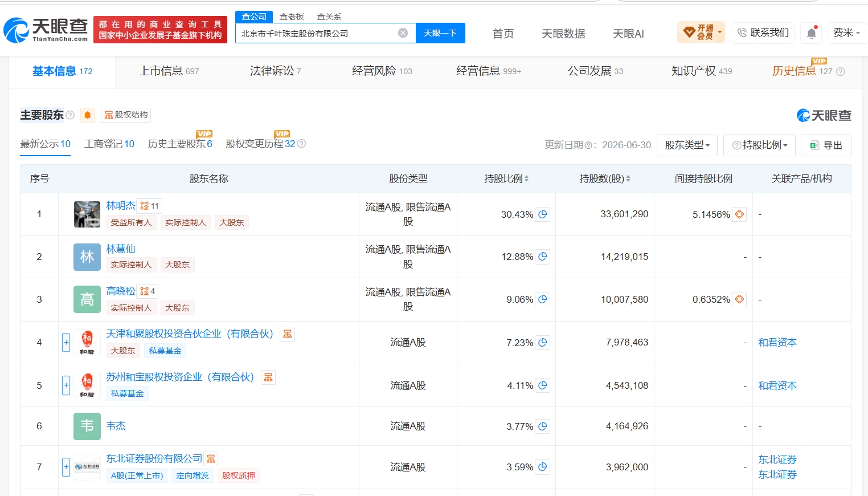Select the 工商登记 shareholder sub-tab

(x=109, y=144)
